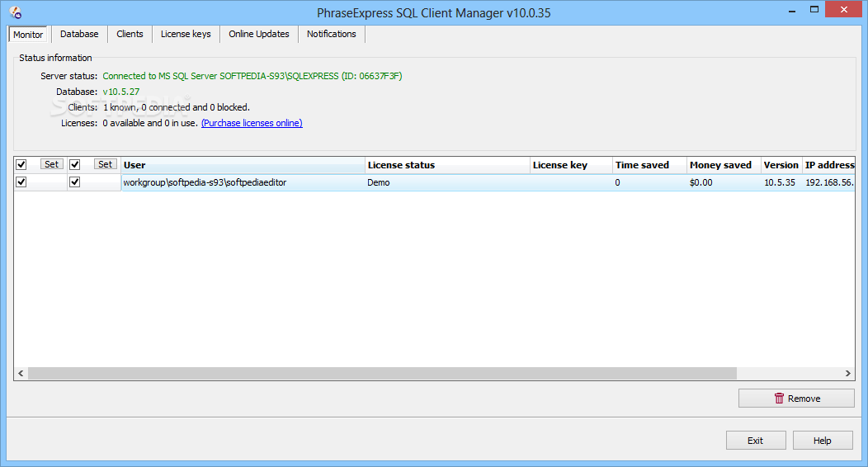Toggle the second header checkbox
The image size is (868, 467).
(x=75, y=164)
